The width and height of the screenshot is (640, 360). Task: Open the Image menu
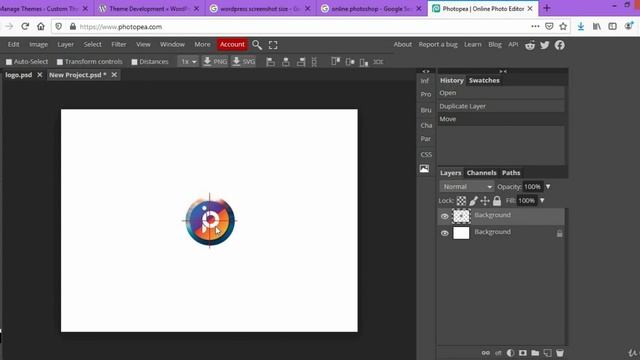click(38, 44)
